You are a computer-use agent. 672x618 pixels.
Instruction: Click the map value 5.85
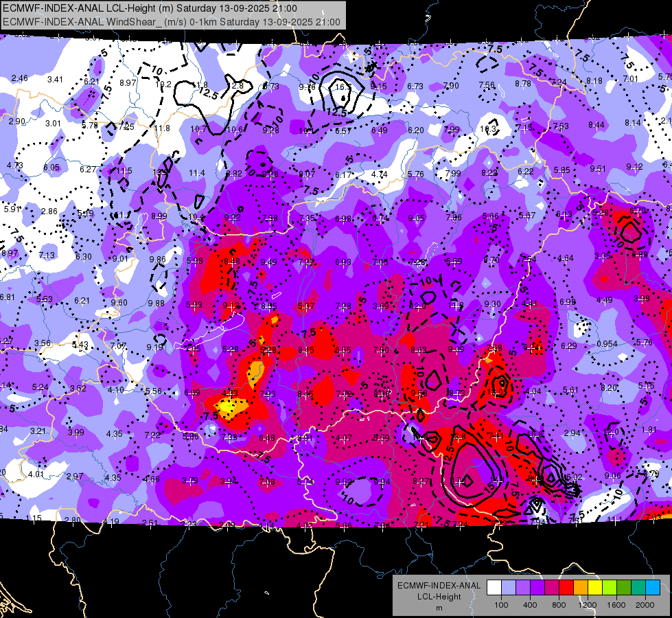(x=562, y=170)
